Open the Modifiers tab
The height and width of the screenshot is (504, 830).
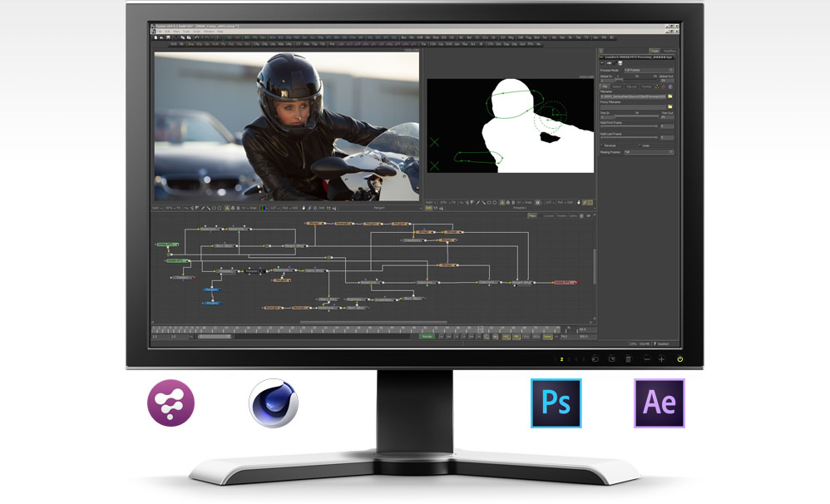pos(669,51)
